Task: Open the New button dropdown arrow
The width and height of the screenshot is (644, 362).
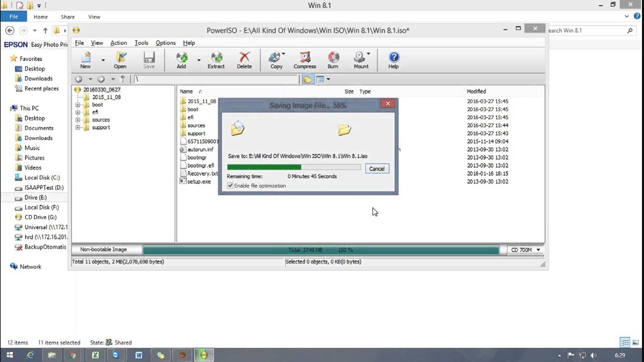Action: click(x=103, y=60)
